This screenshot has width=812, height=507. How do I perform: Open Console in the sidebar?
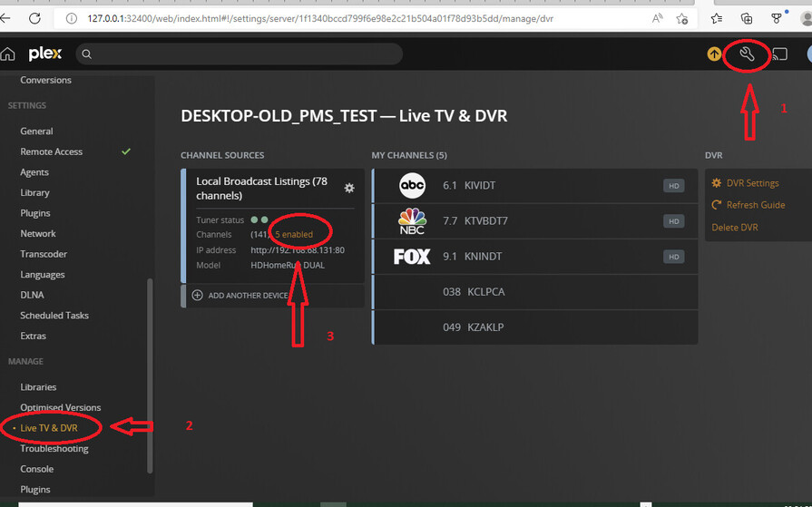pyautogui.click(x=37, y=469)
